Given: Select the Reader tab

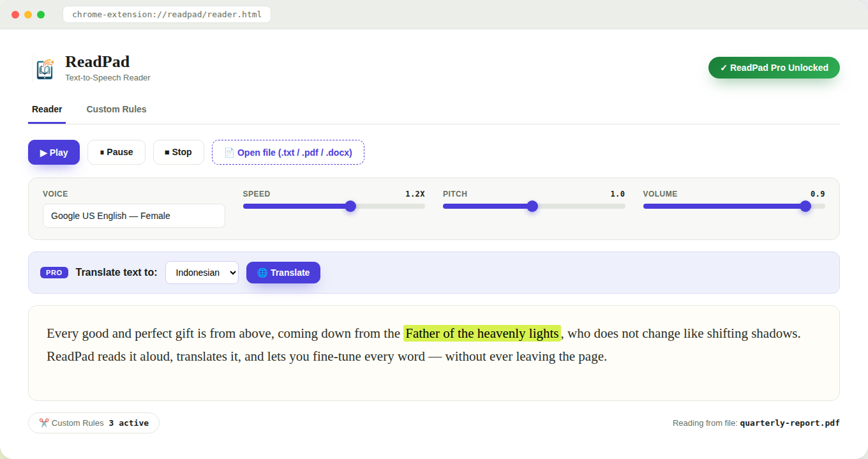Looking at the screenshot, I should pos(47,109).
